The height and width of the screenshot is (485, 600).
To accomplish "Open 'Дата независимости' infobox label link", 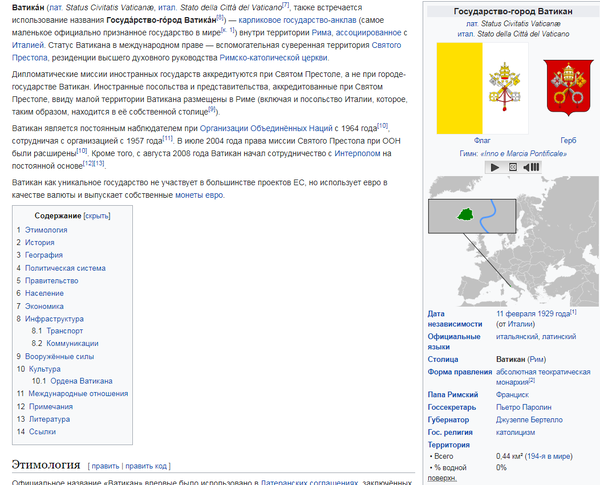I will 455,319.
